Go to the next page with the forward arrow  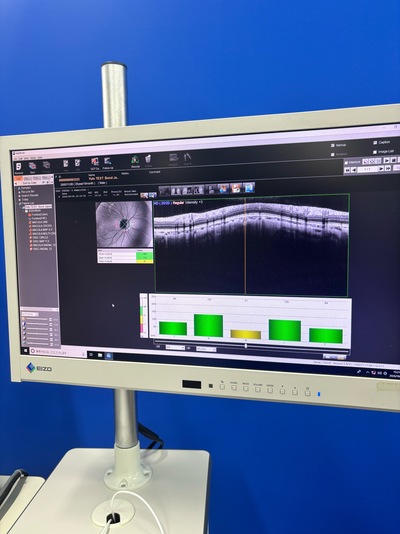381,169
